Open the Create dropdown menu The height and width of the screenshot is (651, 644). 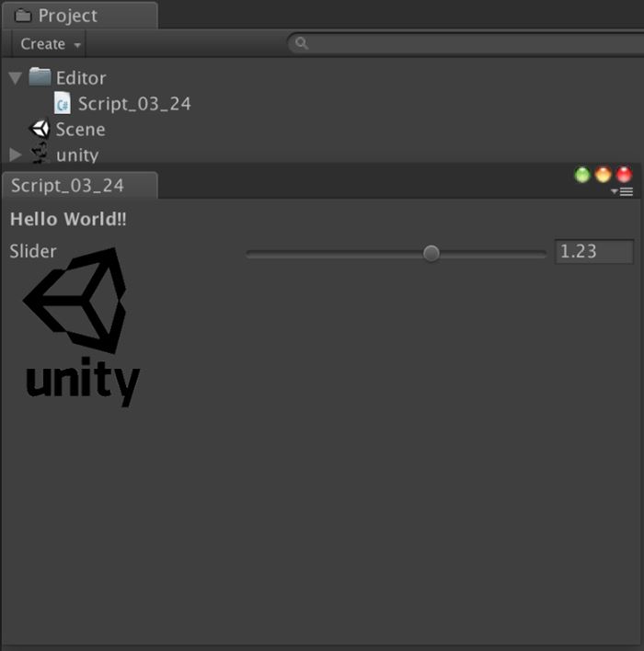coord(49,43)
